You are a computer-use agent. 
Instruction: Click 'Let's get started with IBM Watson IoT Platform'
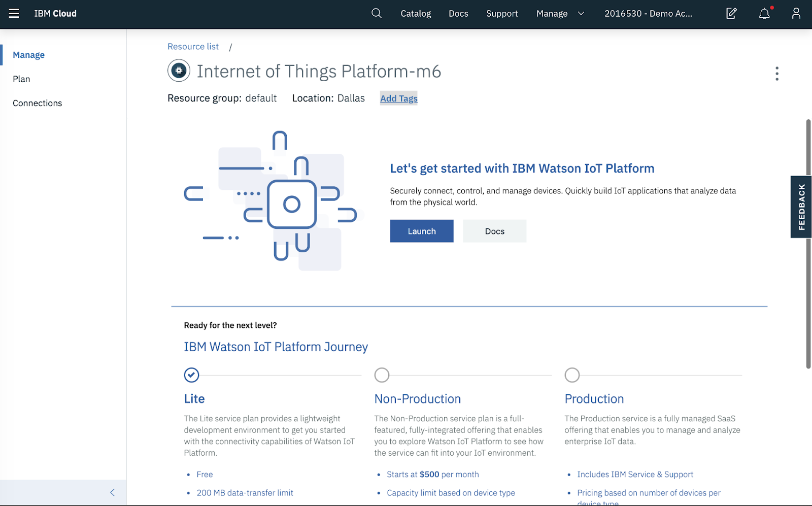(522, 168)
